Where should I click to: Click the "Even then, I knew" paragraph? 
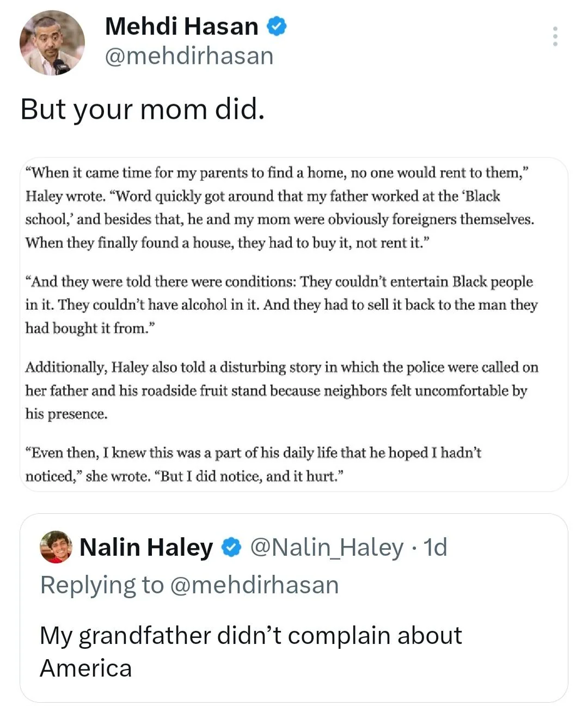[253, 464]
